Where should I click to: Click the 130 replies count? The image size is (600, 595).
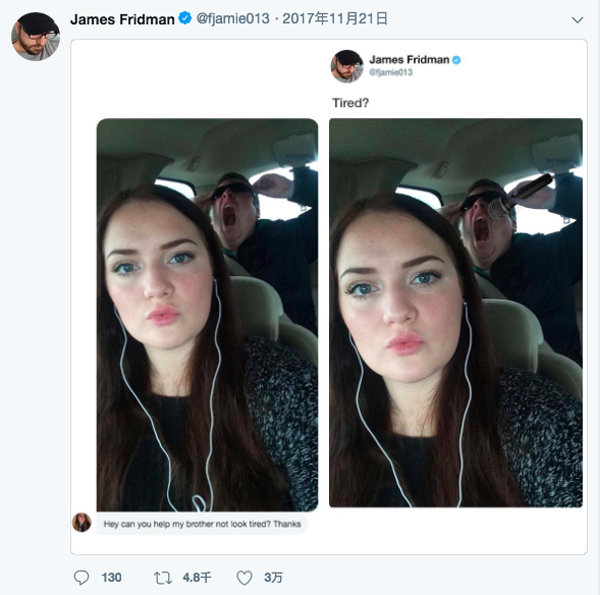click(111, 577)
